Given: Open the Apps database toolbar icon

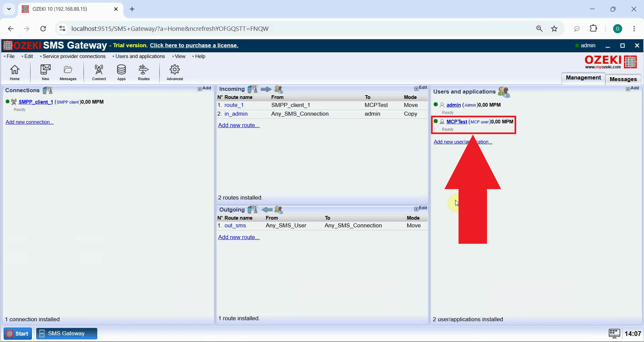Looking at the screenshot, I should pyautogui.click(x=121, y=72).
